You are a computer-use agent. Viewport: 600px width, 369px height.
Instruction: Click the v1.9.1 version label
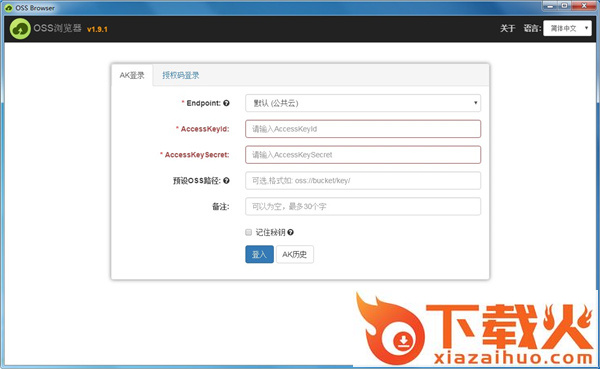coord(97,29)
